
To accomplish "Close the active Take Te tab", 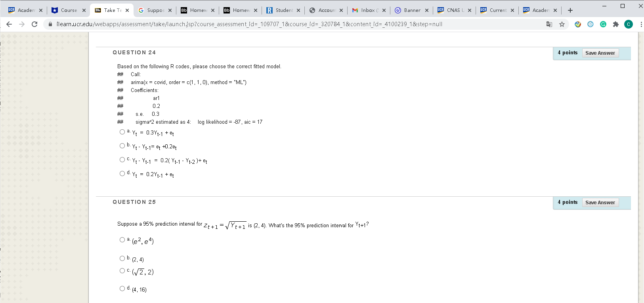I will (127, 10).
